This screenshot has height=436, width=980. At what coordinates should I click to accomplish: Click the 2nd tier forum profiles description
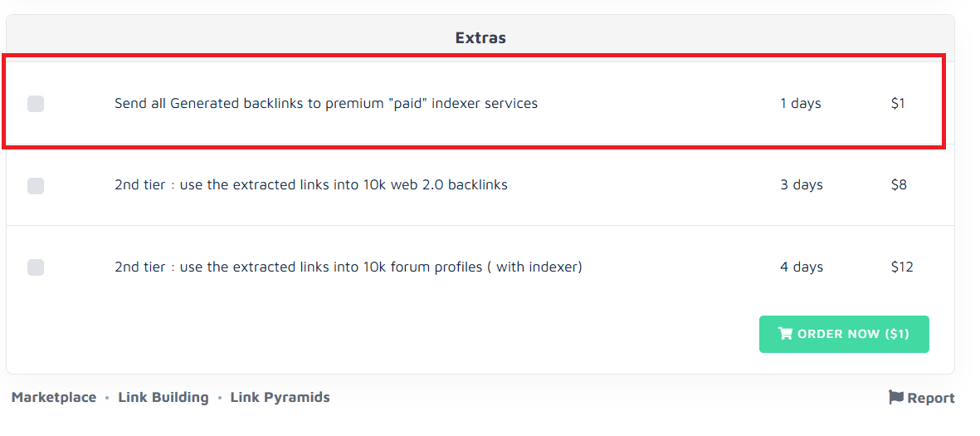(349, 267)
